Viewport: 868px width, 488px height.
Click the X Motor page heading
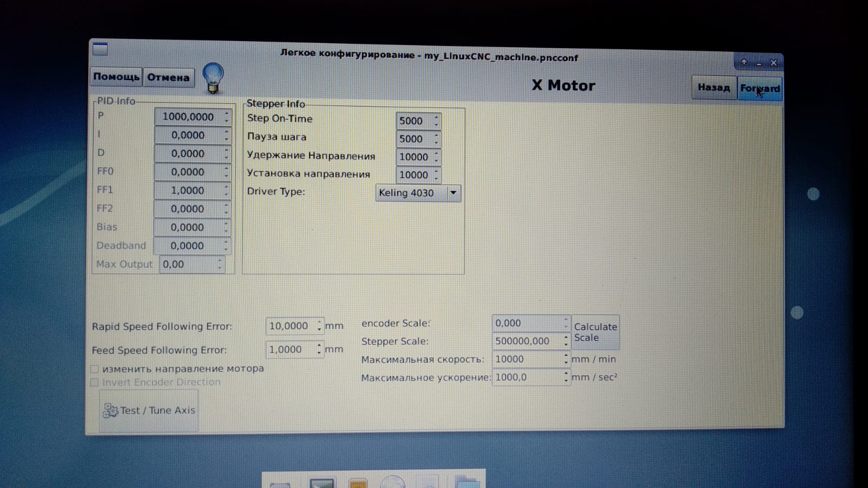point(563,86)
